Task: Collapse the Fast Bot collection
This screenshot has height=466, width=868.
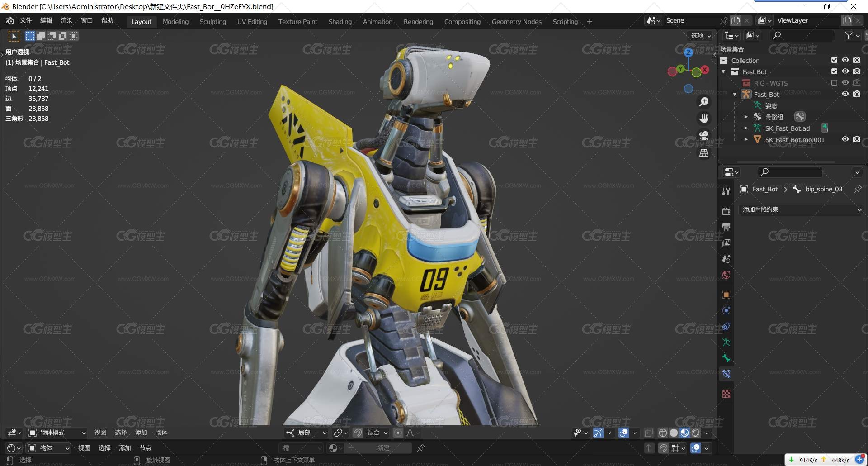Action: (x=723, y=72)
